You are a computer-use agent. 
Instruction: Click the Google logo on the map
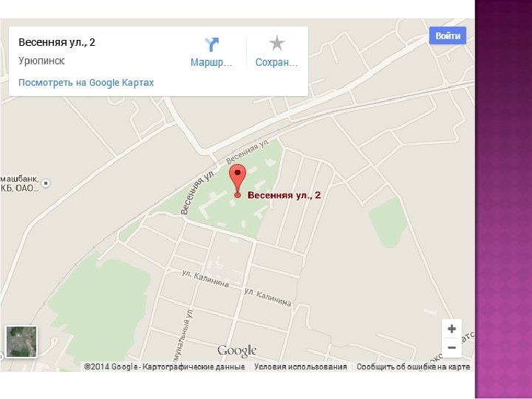coord(237,351)
